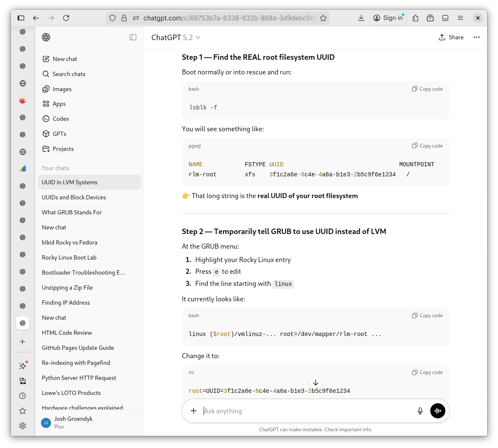Click the plus attach icon in prompt box
Image resolution: width=498 pixels, height=448 pixels.
pyautogui.click(x=194, y=411)
